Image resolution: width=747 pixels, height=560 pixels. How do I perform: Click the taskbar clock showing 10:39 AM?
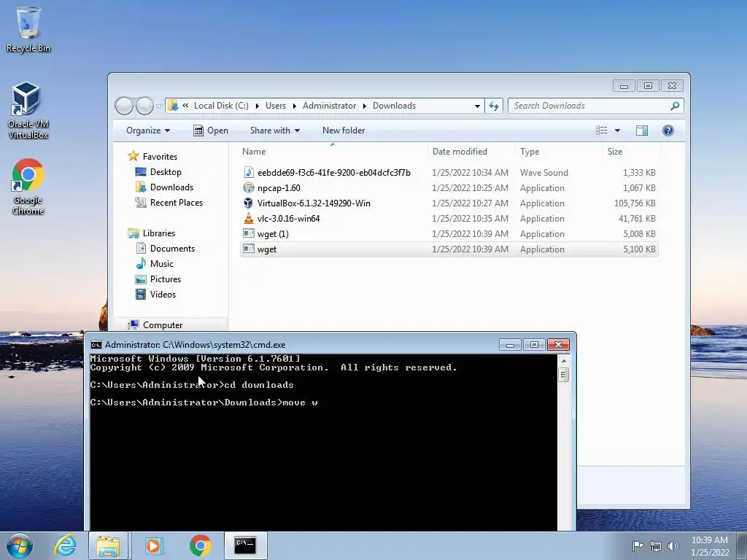point(710,545)
